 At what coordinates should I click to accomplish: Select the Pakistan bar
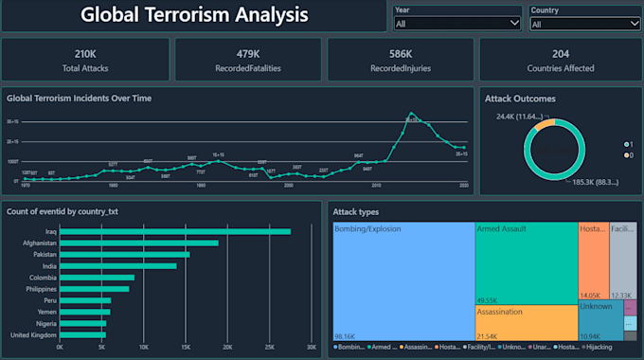[x=125, y=255]
